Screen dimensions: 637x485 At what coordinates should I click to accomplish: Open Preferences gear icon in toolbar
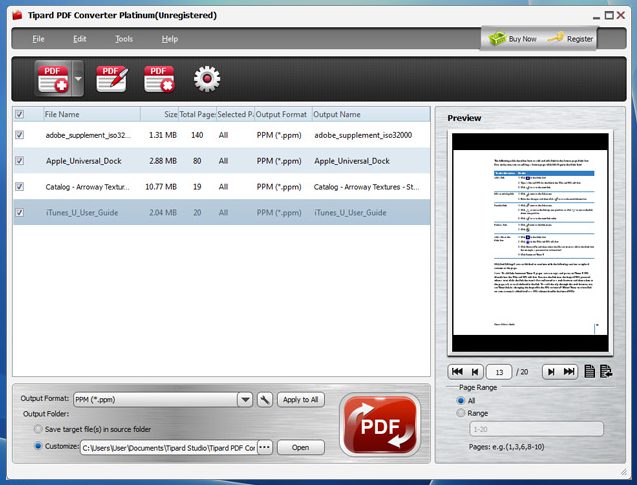[207, 79]
